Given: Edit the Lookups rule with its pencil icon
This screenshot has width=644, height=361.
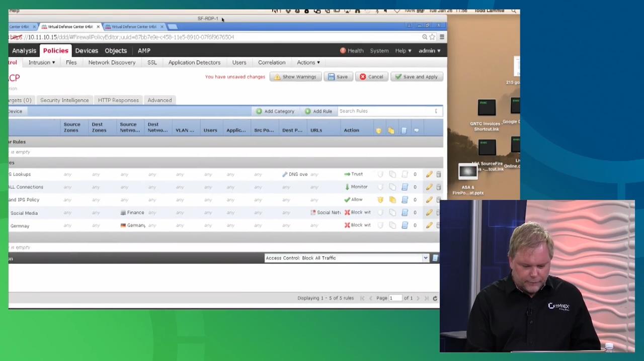Looking at the screenshot, I should point(429,174).
